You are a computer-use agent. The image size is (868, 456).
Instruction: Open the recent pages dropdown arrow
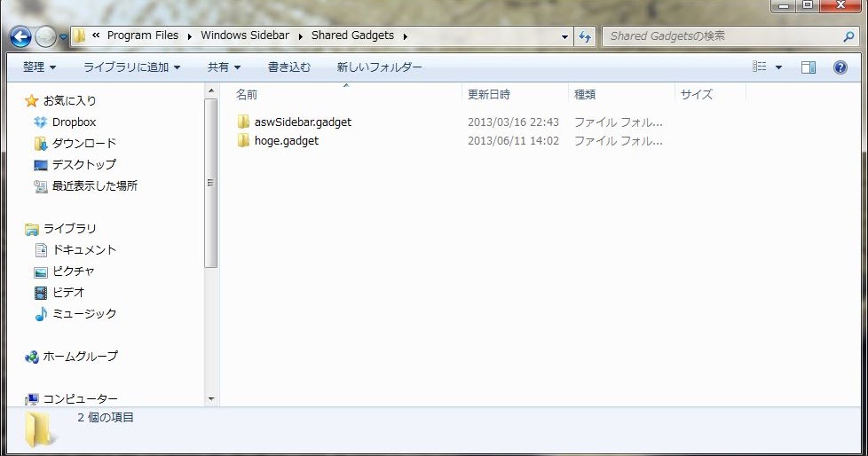(63, 37)
